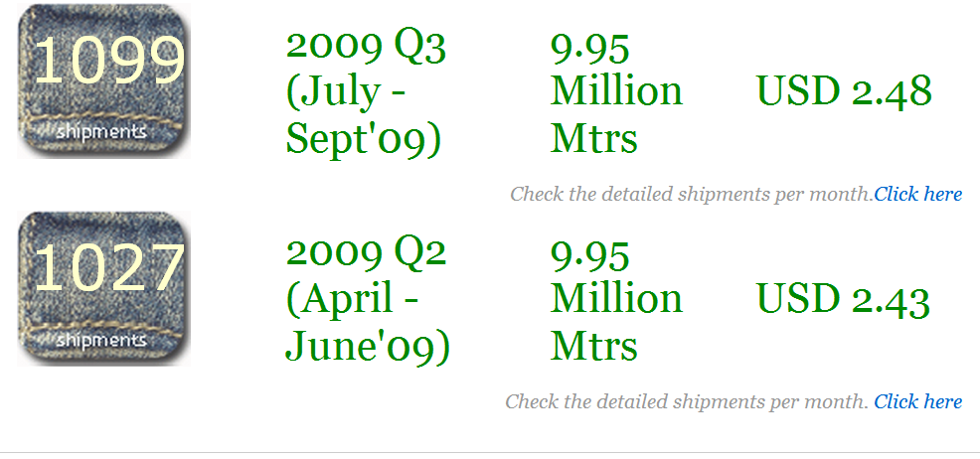This screenshot has width=980, height=459.
Task: Click 'Mtrs' unit in the Q2 row
Action: tap(593, 346)
